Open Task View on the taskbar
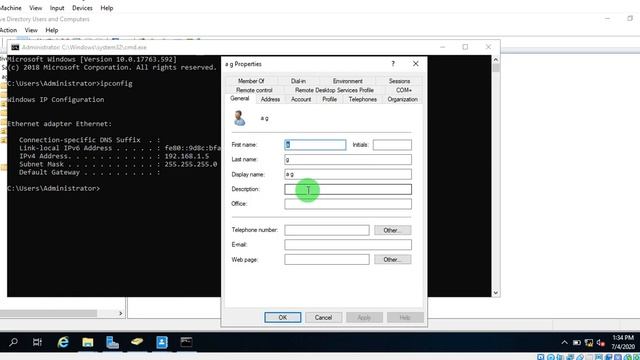 [x=37, y=342]
